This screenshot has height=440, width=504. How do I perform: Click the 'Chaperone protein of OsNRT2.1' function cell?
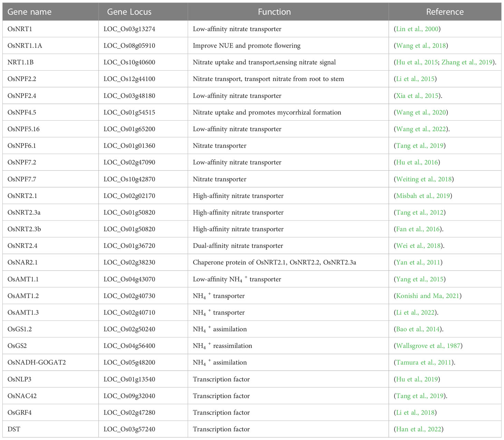click(288, 262)
